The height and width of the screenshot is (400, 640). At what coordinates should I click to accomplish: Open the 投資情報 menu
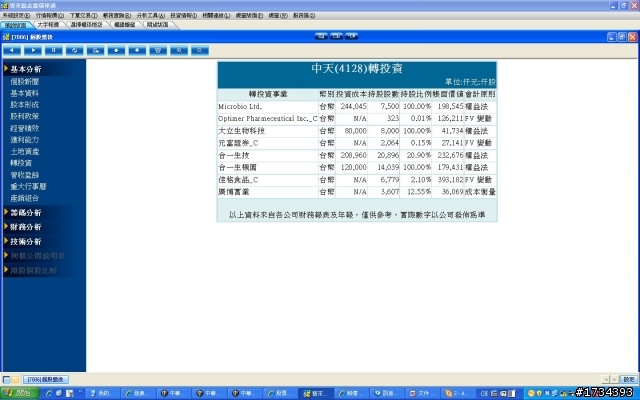pos(184,16)
